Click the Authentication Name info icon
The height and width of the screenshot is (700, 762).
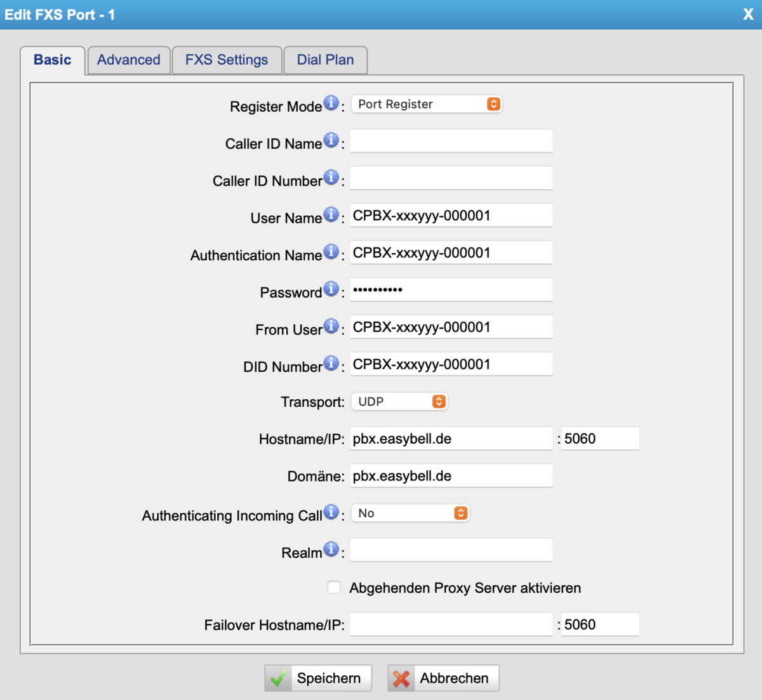[331, 252]
